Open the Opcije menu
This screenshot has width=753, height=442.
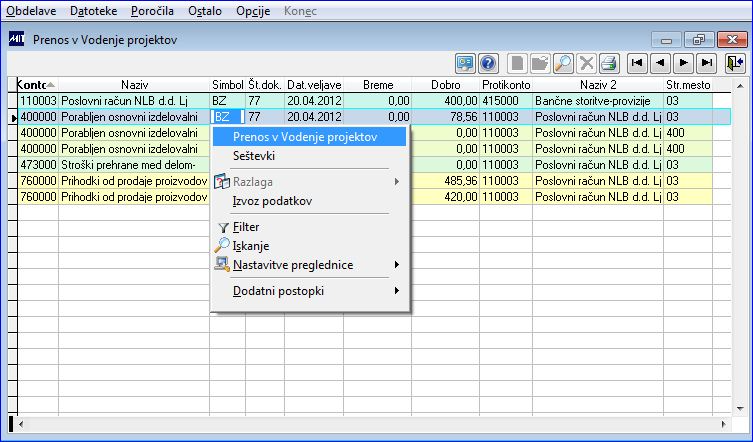pos(253,11)
